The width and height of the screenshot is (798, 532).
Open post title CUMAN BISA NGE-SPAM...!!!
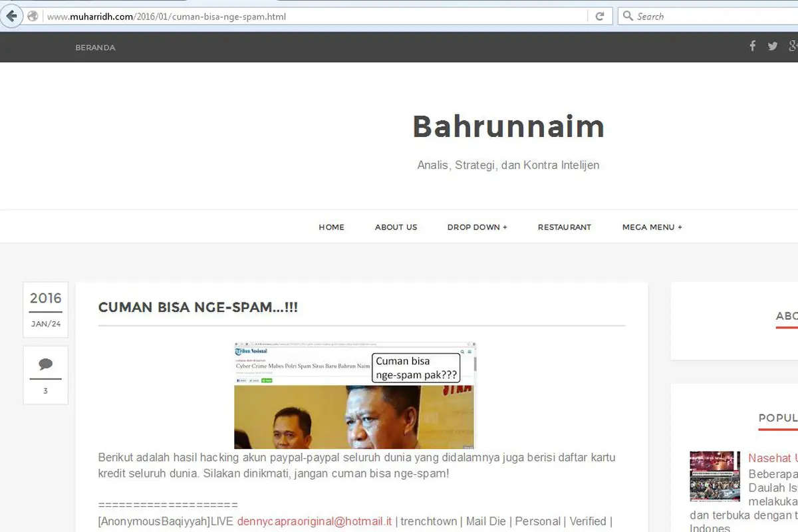coord(198,307)
